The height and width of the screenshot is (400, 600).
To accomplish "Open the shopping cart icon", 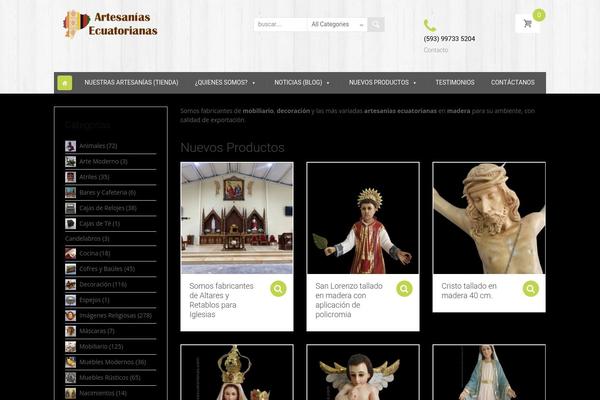I will click(528, 24).
